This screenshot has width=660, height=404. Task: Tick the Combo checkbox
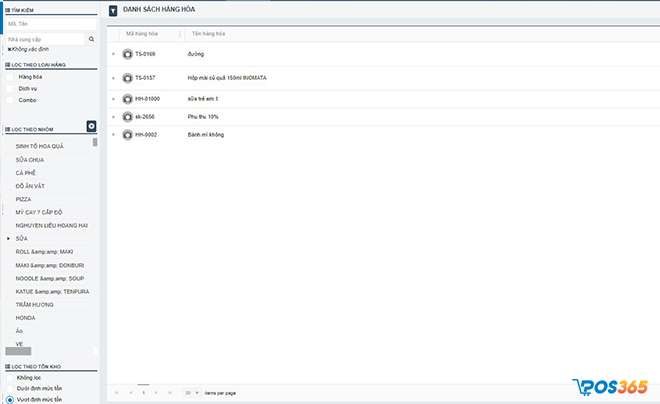point(10,100)
